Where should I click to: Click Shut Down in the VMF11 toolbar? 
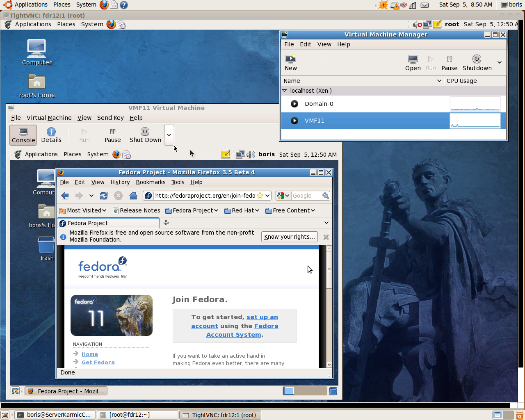(x=145, y=135)
